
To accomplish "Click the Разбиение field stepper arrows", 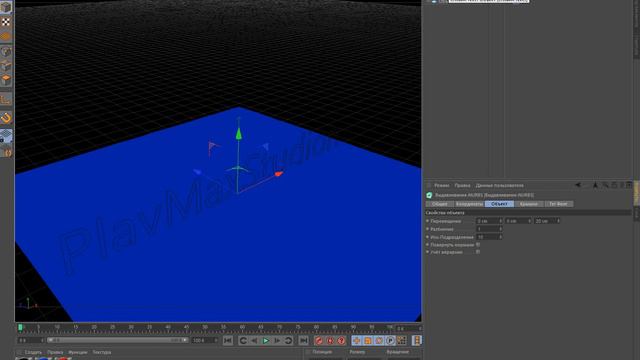I will 501,229.
